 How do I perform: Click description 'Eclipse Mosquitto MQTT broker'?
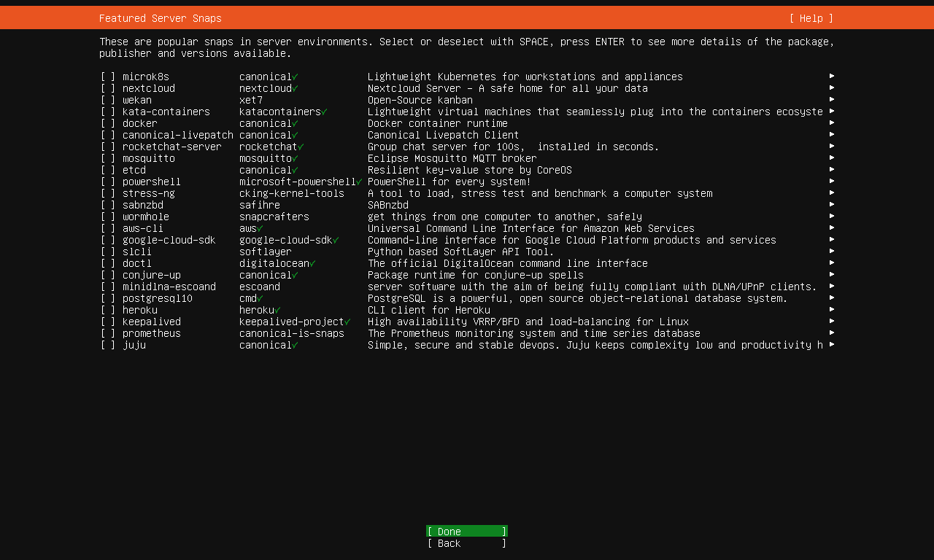coord(452,158)
